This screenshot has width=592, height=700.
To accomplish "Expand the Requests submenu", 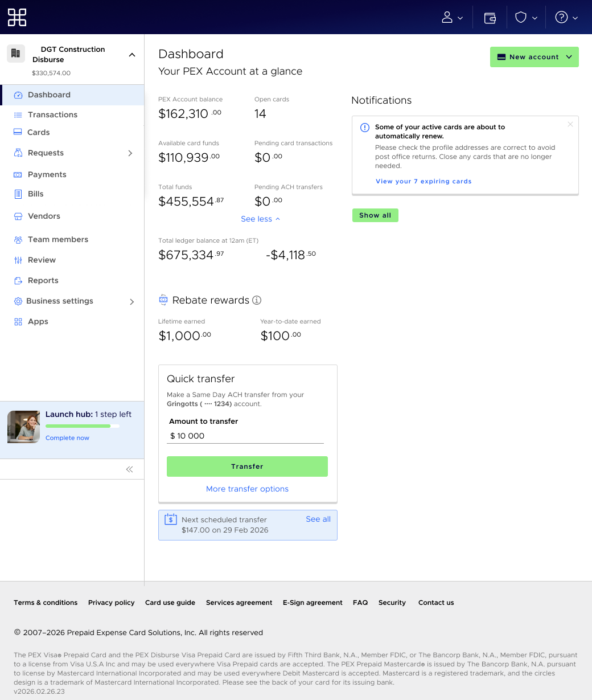I will click(130, 153).
